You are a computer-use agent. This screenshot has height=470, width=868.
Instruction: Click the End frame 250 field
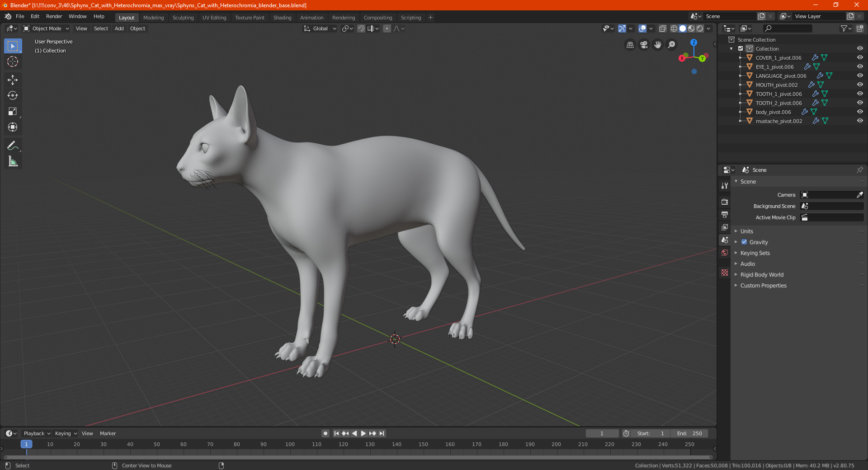pos(689,433)
